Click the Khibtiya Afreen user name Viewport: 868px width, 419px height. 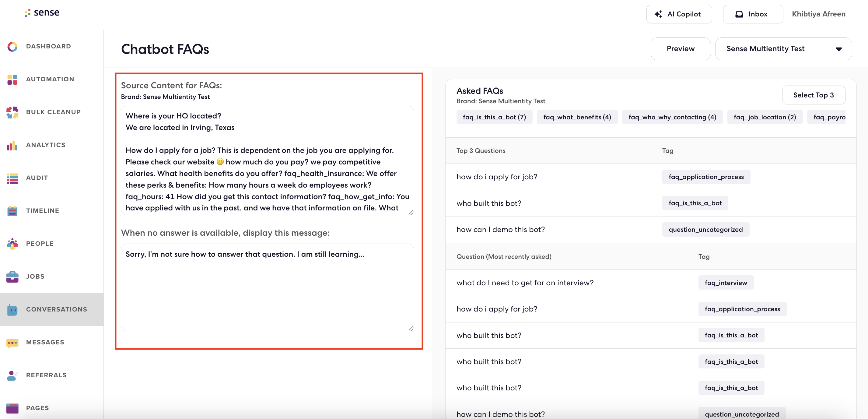818,14
